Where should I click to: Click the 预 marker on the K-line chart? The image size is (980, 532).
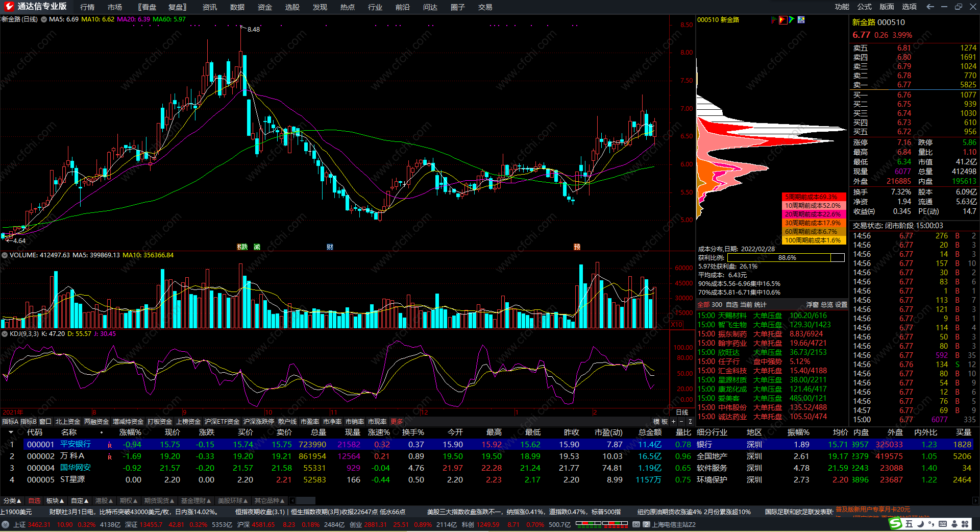pyautogui.click(x=577, y=247)
